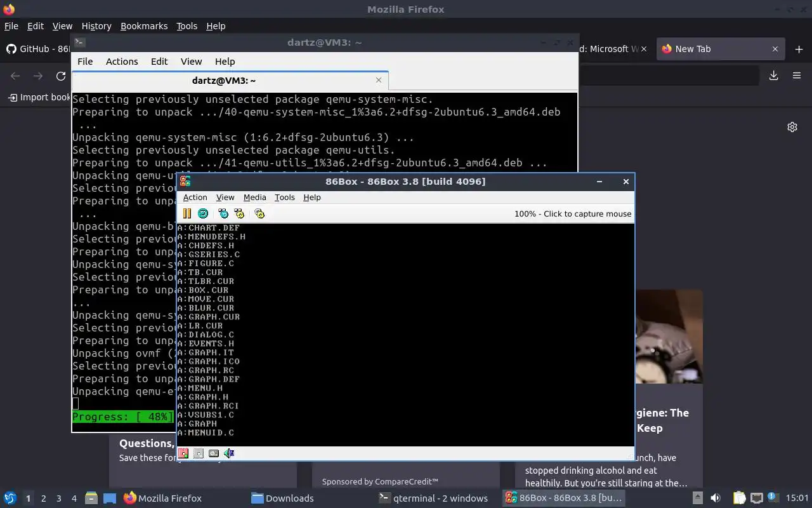Open qterminal Actions menu
The width and height of the screenshot is (812, 508).
click(x=122, y=62)
